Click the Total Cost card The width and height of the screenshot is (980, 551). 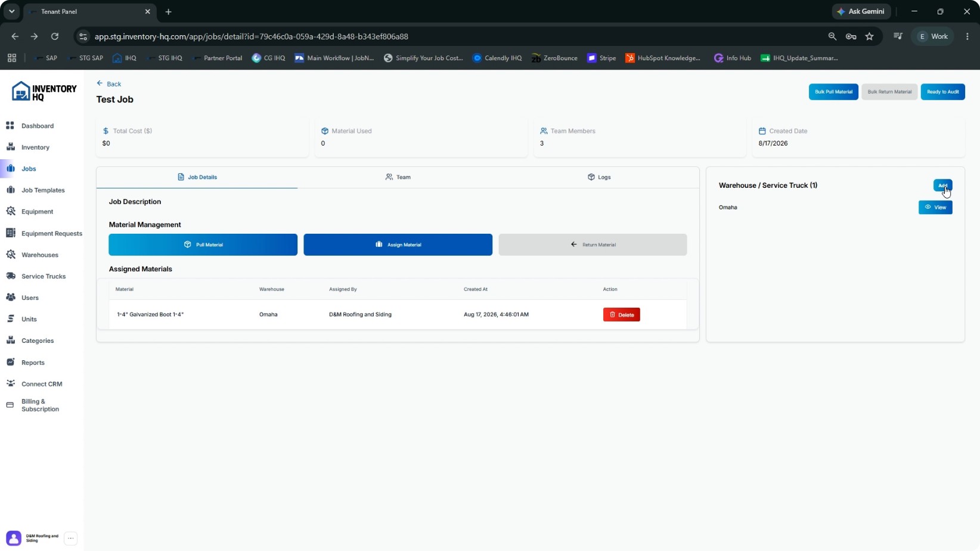pyautogui.click(x=203, y=137)
